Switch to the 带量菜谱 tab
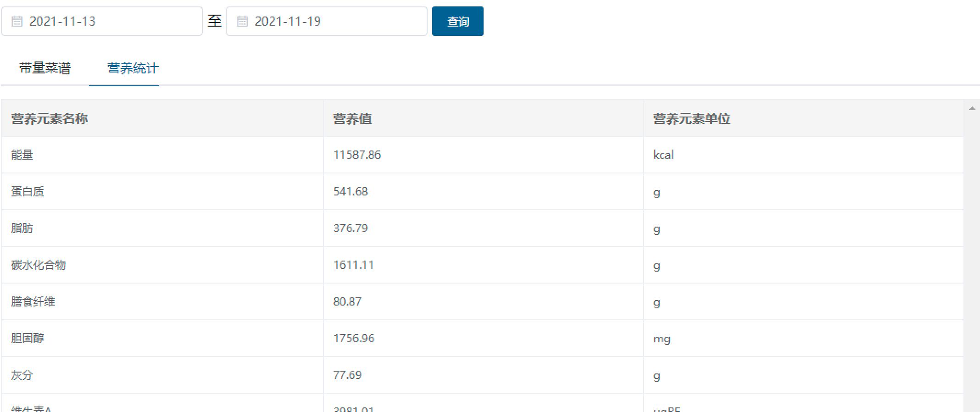 (x=45, y=68)
